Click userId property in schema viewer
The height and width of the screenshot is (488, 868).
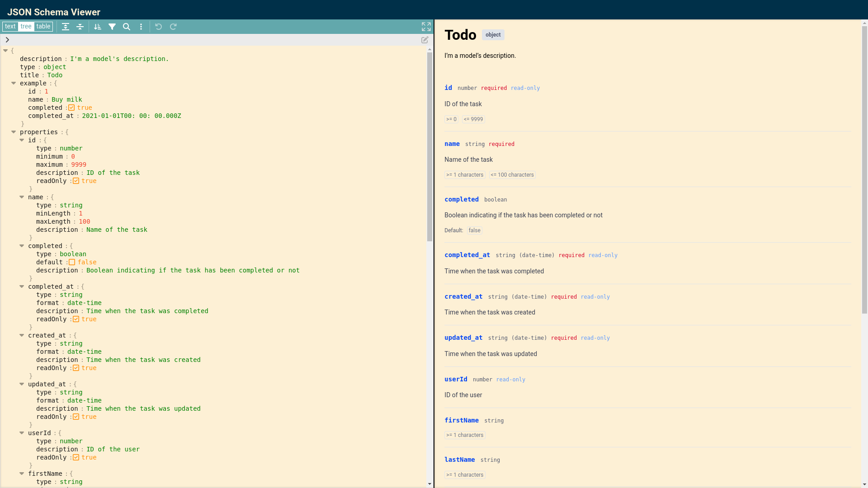(x=456, y=379)
